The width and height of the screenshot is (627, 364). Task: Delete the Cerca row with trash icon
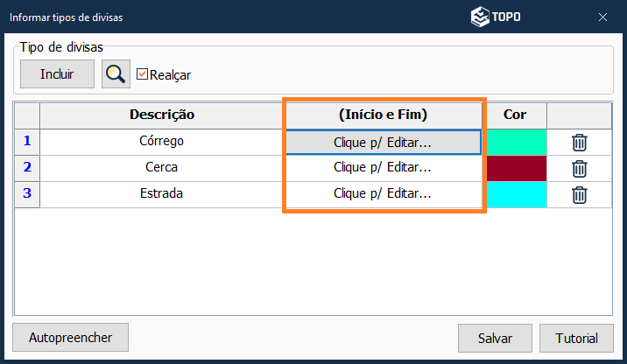click(579, 168)
